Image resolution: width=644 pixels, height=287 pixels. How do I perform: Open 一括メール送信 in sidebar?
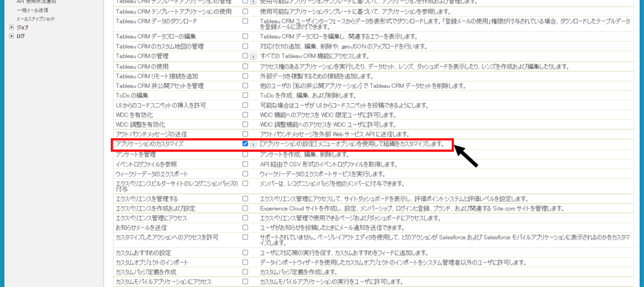(32, 10)
